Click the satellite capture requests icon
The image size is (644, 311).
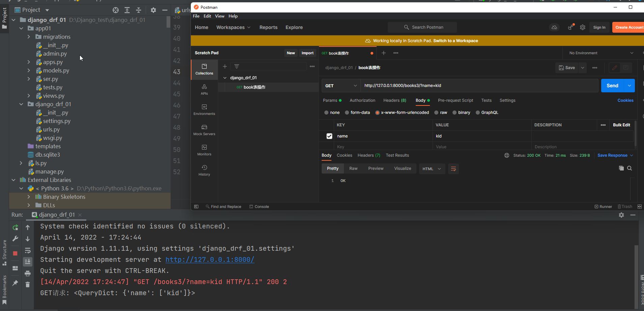pos(570,27)
